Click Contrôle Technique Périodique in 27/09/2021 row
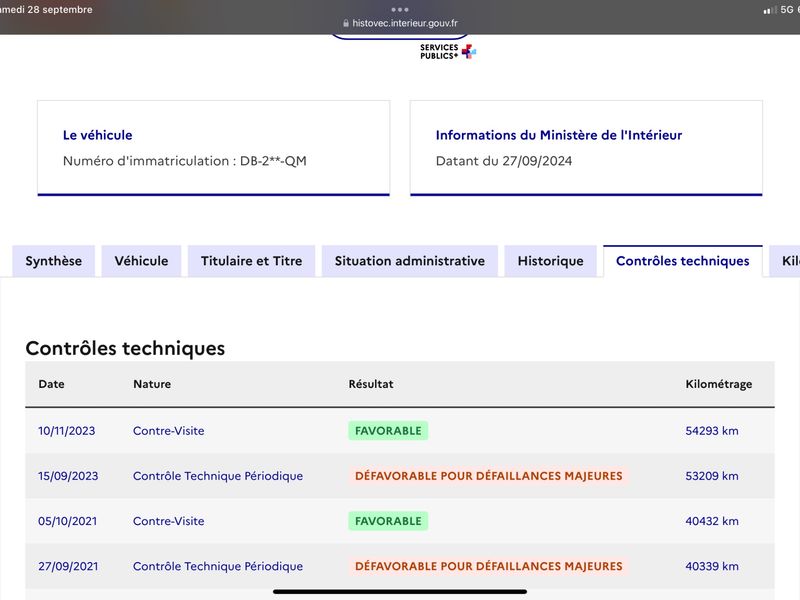Viewport: 800px width, 600px height. 218,566
